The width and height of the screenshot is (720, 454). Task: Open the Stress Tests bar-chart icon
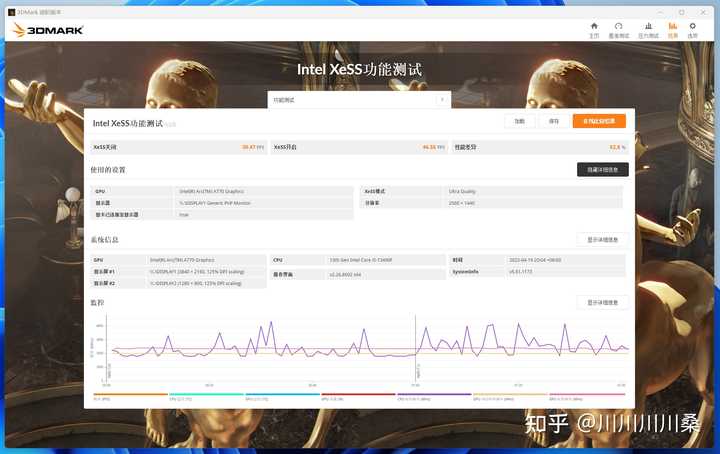648,30
